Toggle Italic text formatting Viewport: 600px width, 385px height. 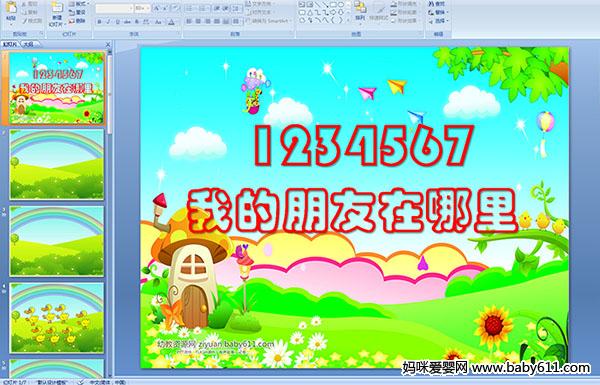pos(109,22)
